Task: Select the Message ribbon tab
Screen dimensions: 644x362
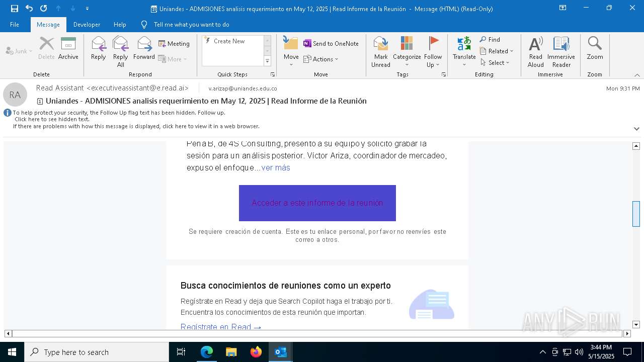Action: pyautogui.click(x=48, y=25)
